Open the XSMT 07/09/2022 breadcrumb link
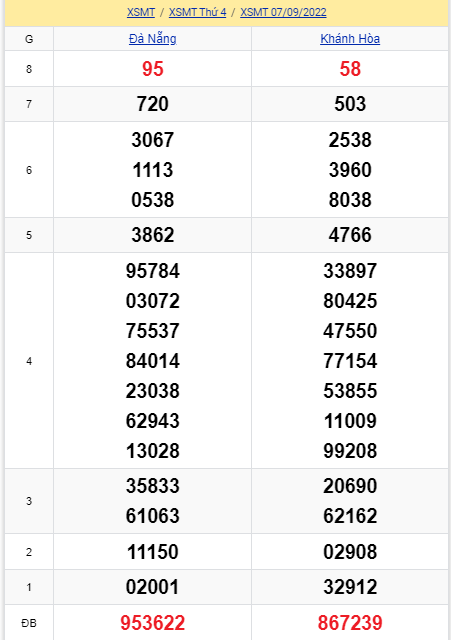This screenshot has width=451, height=640. point(283,12)
